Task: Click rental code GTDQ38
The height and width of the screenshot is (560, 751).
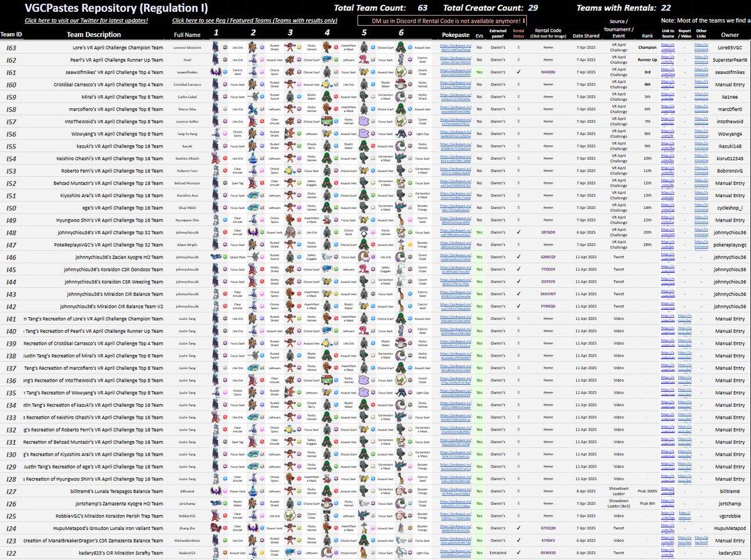Action: pos(548,528)
